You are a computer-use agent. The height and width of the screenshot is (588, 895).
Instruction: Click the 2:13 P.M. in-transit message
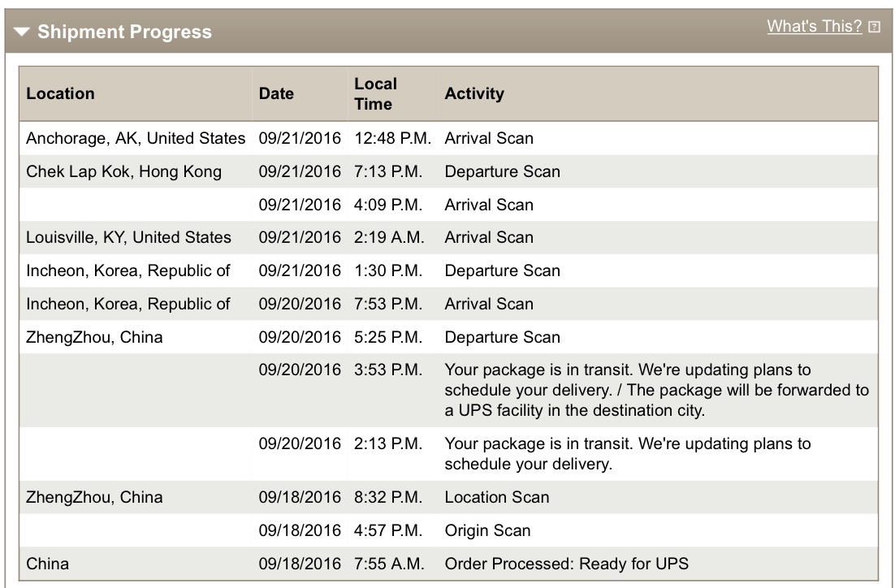pyautogui.click(x=627, y=454)
